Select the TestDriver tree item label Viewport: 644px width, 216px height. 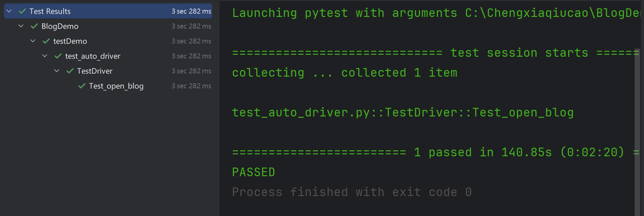pos(95,71)
